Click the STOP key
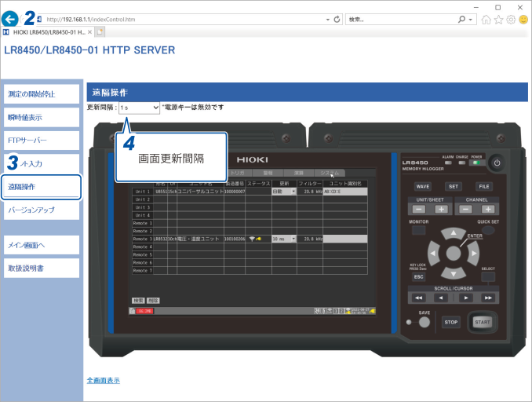This screenshot has height=402, width=532. 451,322
